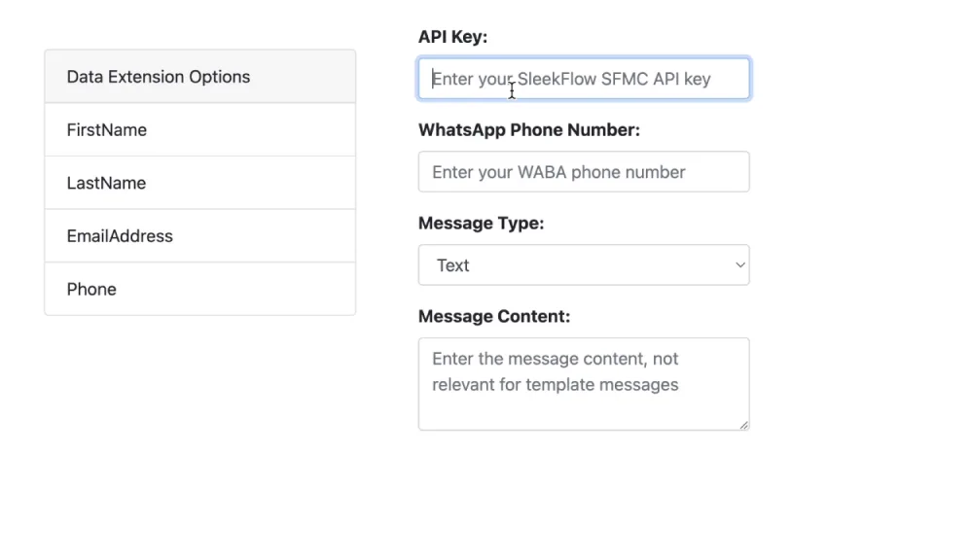This screenshot has width=970, height=560.
Task: Change Text to another message type
Action: coord(584,264)
